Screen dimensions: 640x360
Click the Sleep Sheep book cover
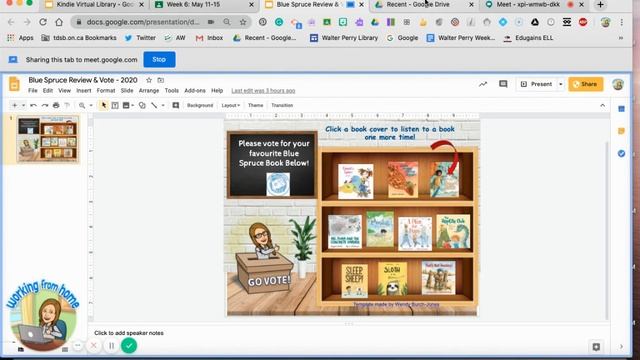[354, 280]
